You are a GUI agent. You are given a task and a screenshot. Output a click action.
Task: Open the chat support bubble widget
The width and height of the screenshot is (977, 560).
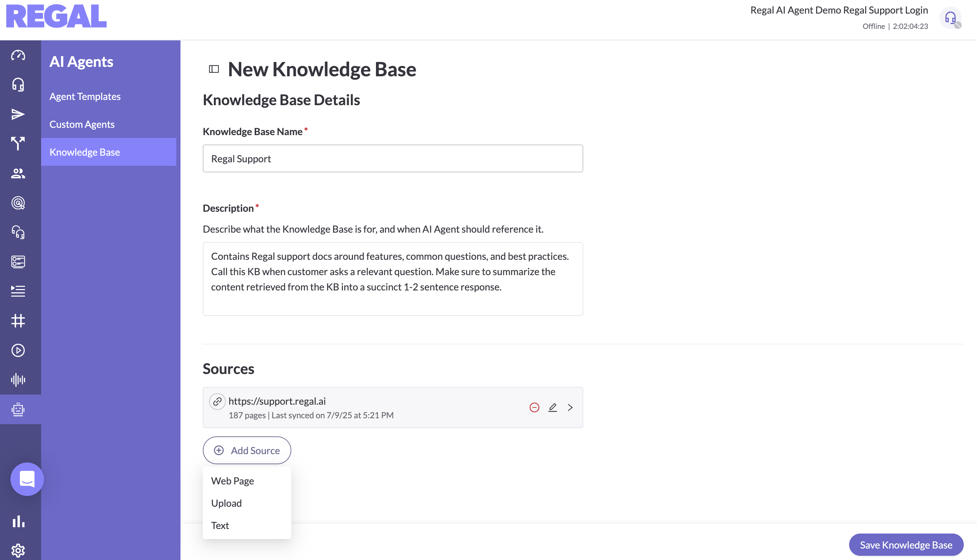27,479
